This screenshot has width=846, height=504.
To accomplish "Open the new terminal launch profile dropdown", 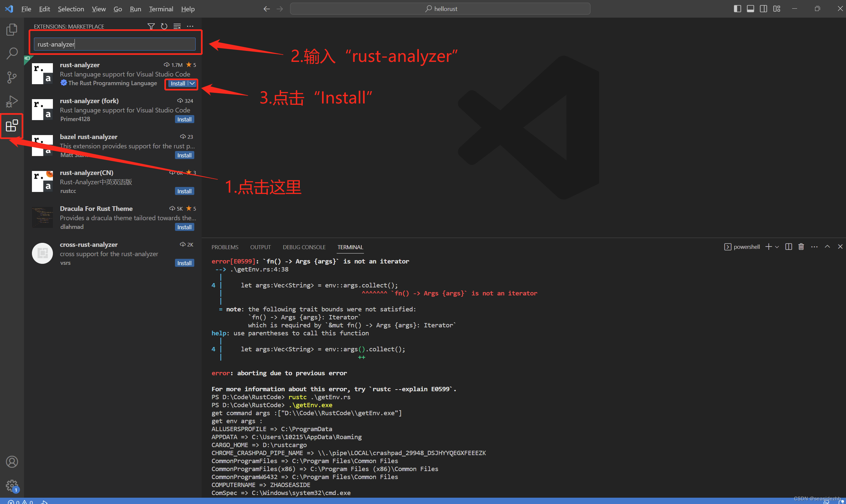I will [x=777, y=247].
